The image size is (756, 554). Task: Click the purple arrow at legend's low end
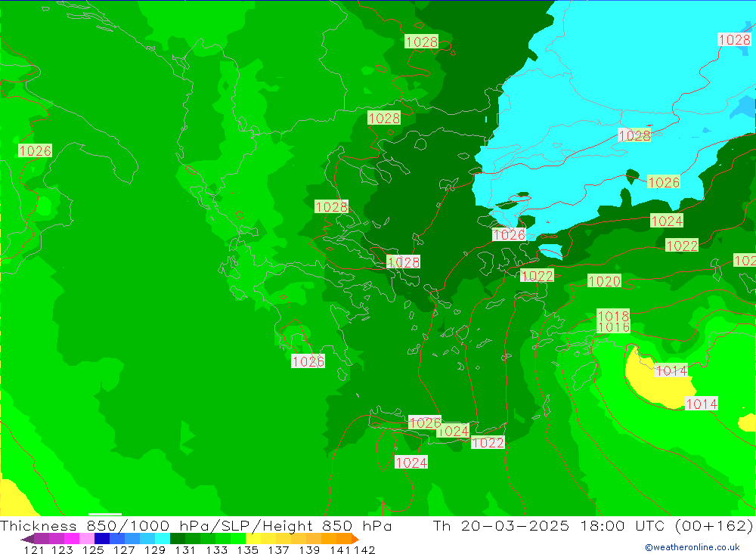click(x=27, y=539)
